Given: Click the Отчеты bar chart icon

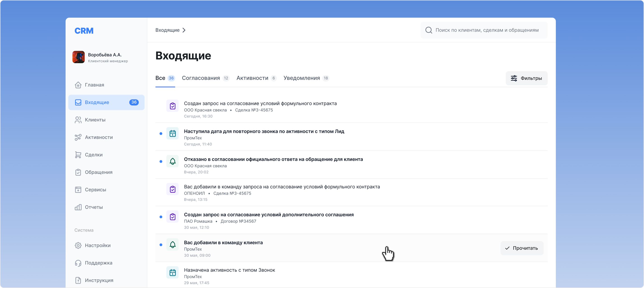Looking at the screenshot, I should 78,207.
